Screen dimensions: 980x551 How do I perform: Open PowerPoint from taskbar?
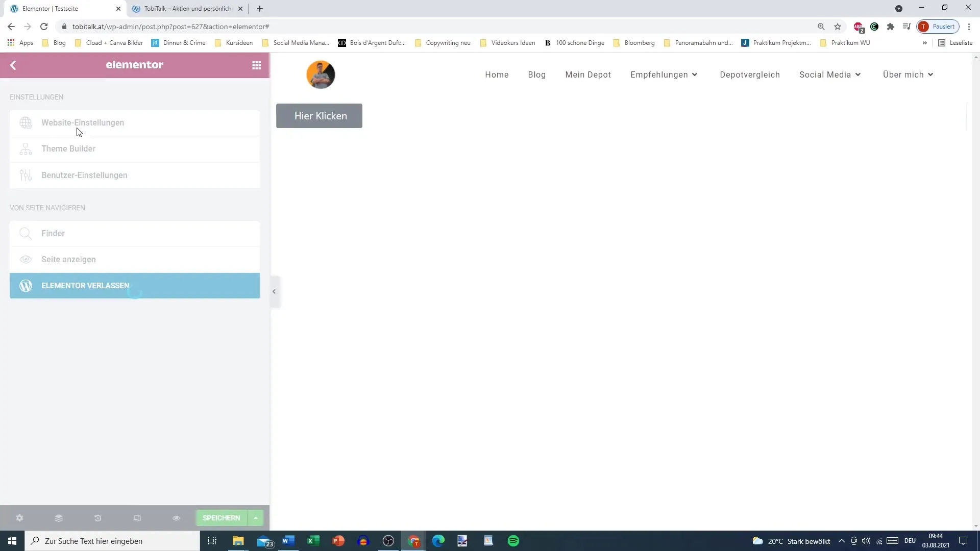click(338, 541)
